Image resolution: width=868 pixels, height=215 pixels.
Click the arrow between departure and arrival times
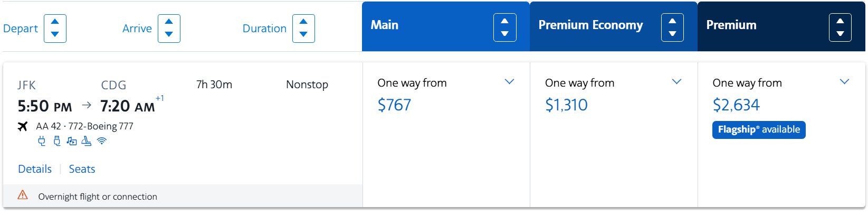pos(87,106)
